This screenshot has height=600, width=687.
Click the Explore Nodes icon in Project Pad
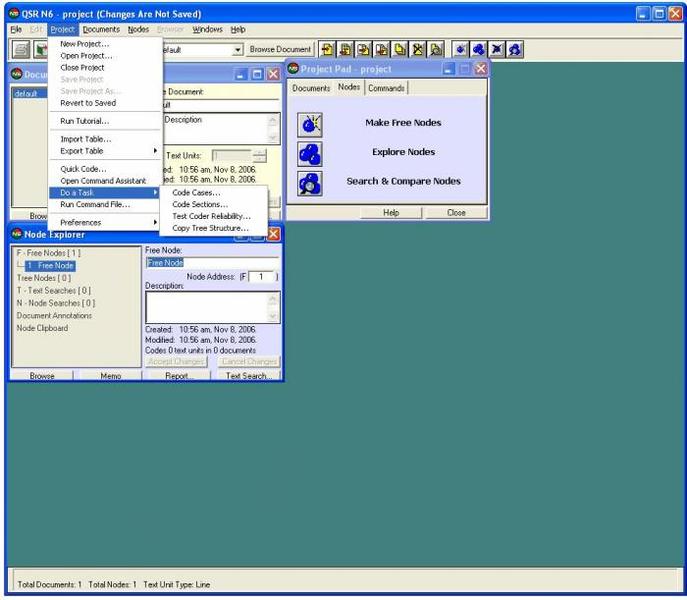(310, 154)
